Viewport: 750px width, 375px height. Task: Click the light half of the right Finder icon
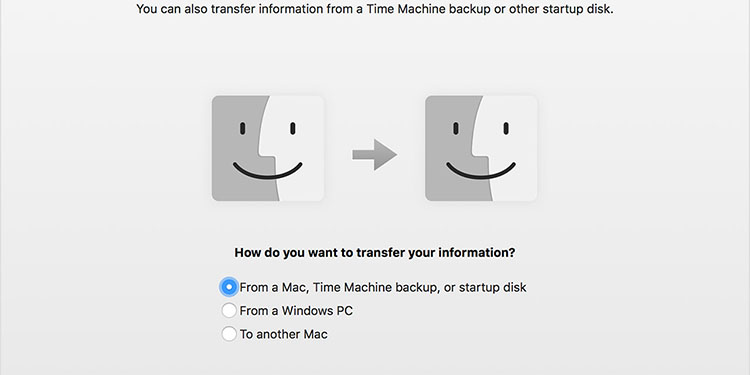pyautogui.click(x=509, y=148)
